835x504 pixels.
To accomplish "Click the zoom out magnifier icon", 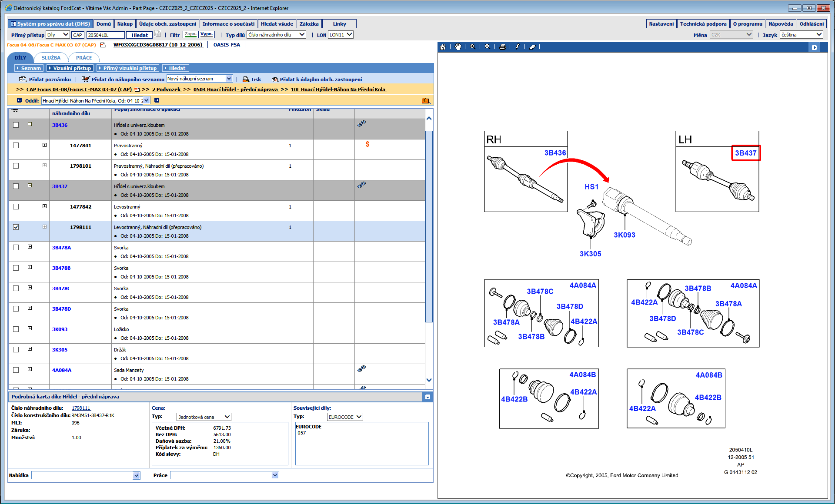I will point(487,47).
